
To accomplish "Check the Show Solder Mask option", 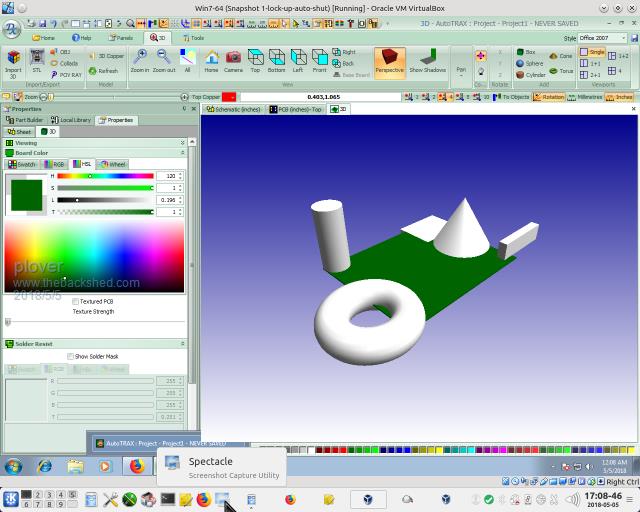I will [x=70, y=356].
